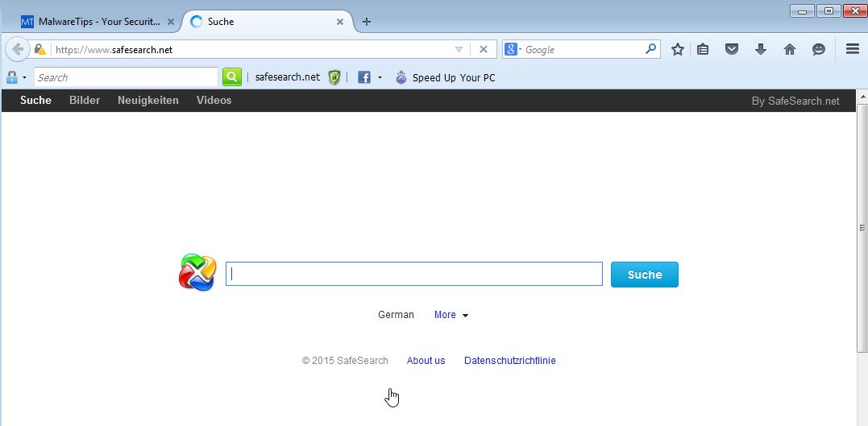This screenshot has width=868, height=426.
Task: Stop loading with the X button in the address bar
Action: pyautogui.click(x=484, y=50)
